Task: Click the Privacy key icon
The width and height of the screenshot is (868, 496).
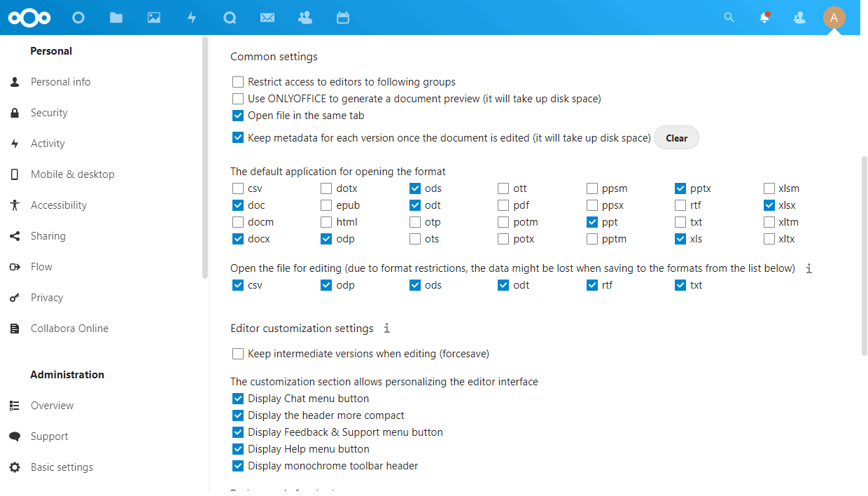Action: (x=15, y=298)
